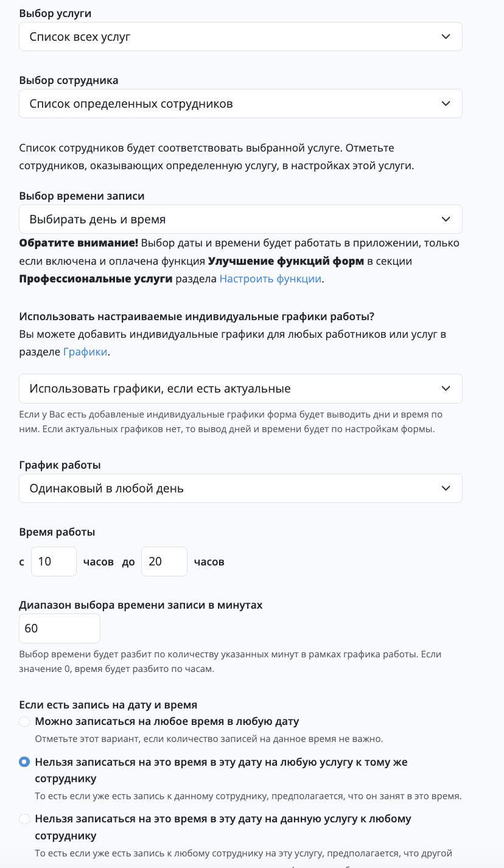Click 'Нельзя записаться… к любому сотруднику' label text

click(x=223, y=827)
